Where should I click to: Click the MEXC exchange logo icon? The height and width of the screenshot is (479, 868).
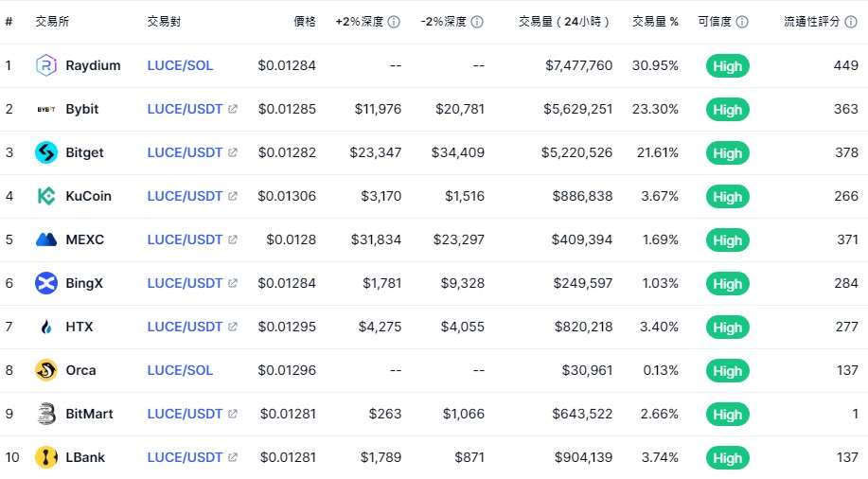point(46,239)
